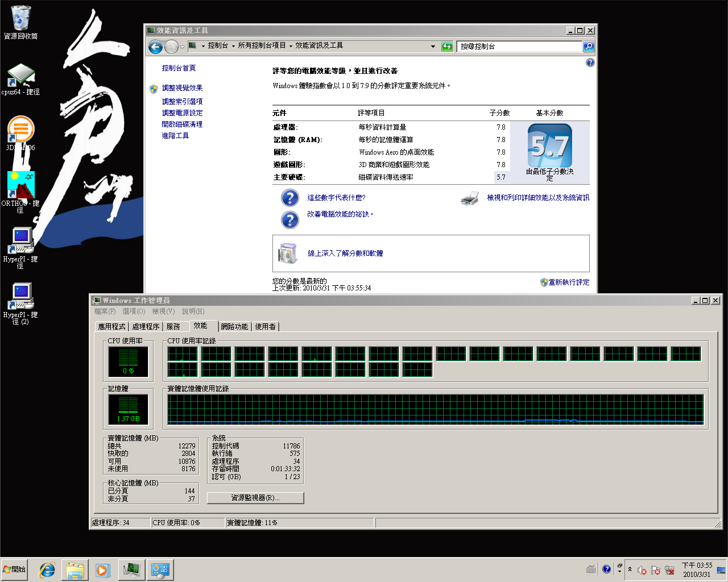Click the on-screen keyboard tray icon
This screenshot has height=582, width=728.
click(591, 569)
